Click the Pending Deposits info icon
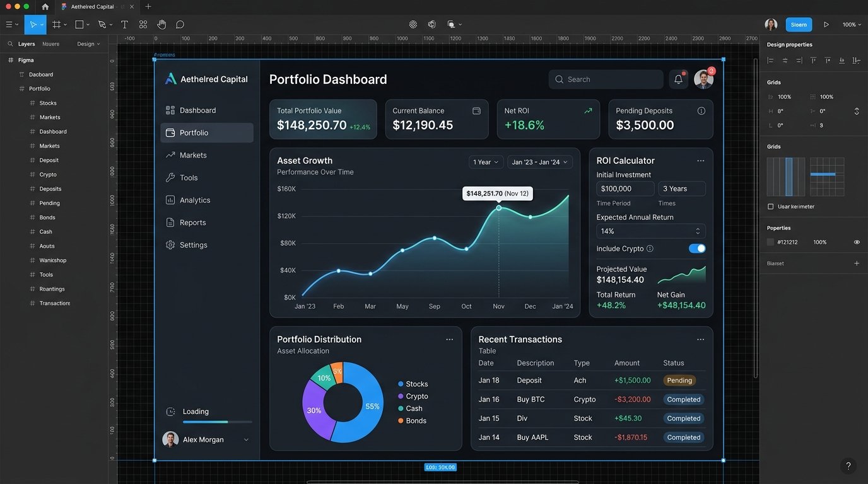868x484 pixels. 701,110
